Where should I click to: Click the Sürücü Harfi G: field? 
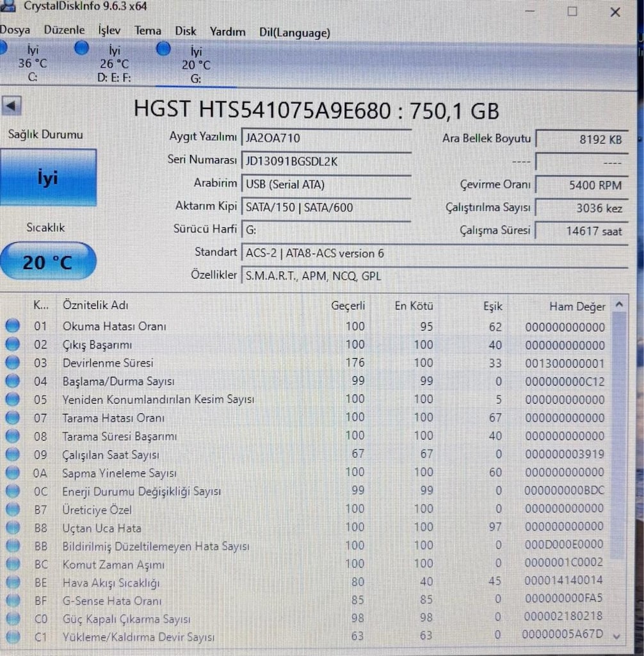coord(326,230)
